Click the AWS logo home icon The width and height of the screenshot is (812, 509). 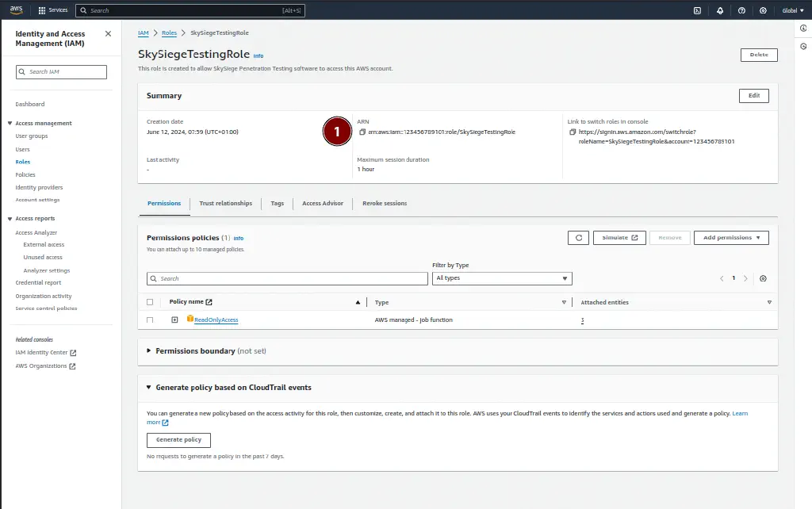click(x=16, y=10)
